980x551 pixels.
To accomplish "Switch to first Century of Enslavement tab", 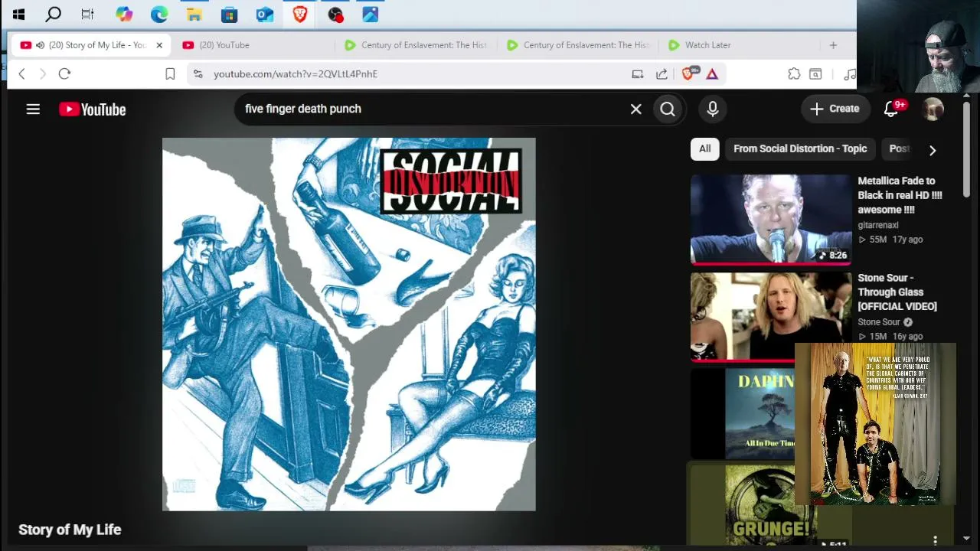I will point(416,45).
